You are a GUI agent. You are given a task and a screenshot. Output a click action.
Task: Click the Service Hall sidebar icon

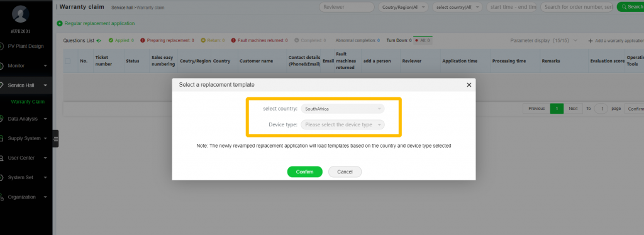click(x=2, y=85)
